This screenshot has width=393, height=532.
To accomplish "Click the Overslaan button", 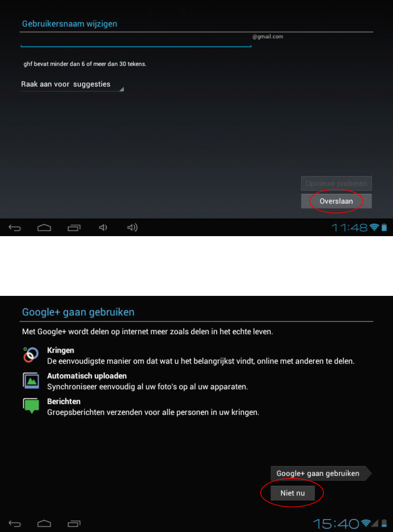I will [336, 201].
